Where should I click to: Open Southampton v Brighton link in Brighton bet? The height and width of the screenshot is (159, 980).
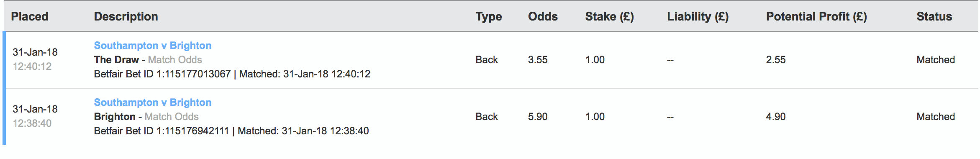pyautogui.click(x=153, y=103)
